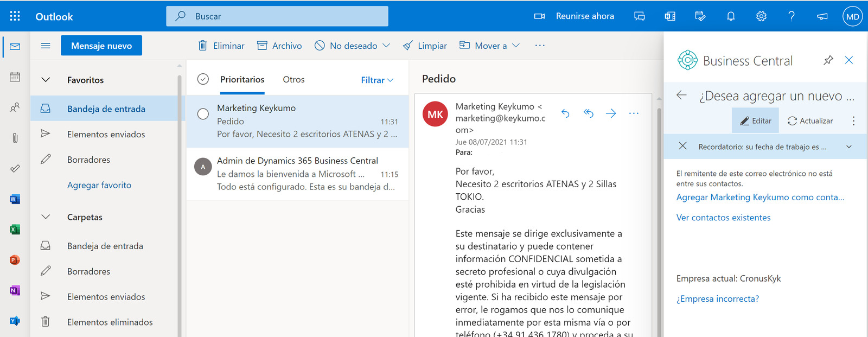Image resolution: width=868 pixels, height=337 pixels.
Task: Reply to the Pedido email
Action: pyautogui.click(x=565, y=113)
